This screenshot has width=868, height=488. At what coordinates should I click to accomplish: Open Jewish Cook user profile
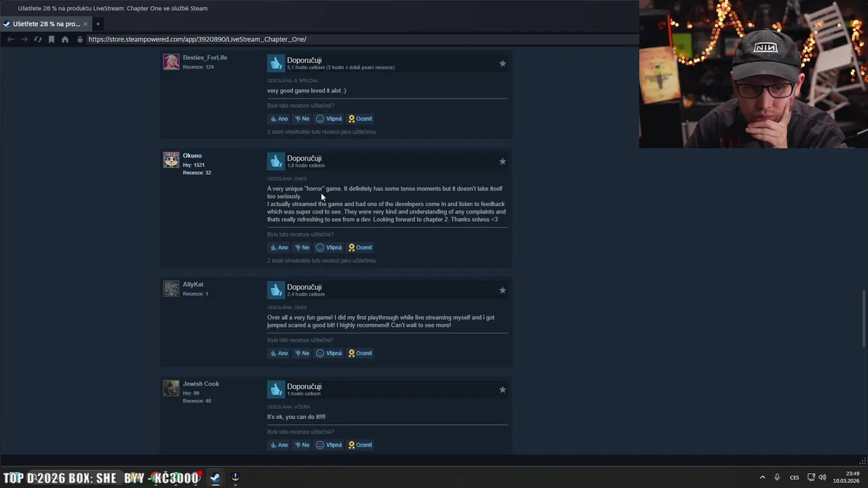(201, 384)
